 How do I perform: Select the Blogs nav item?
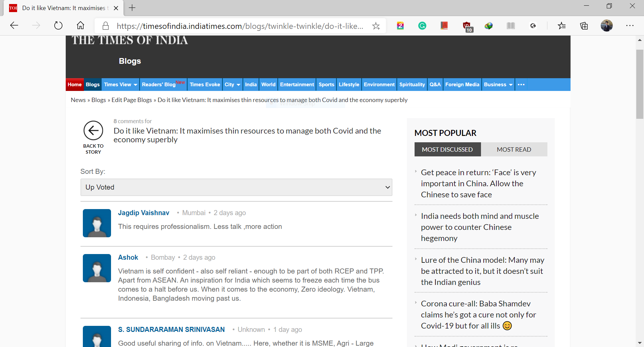pos(93,85)
